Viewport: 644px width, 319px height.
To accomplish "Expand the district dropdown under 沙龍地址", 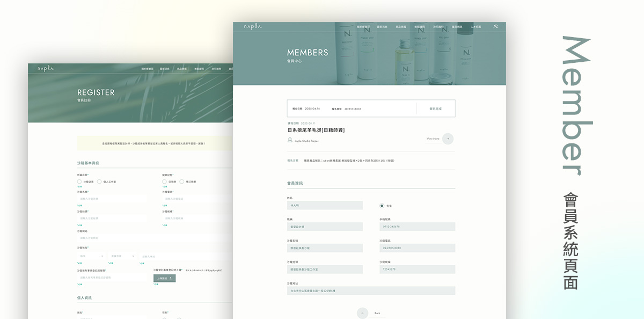I will click(122, 256).
